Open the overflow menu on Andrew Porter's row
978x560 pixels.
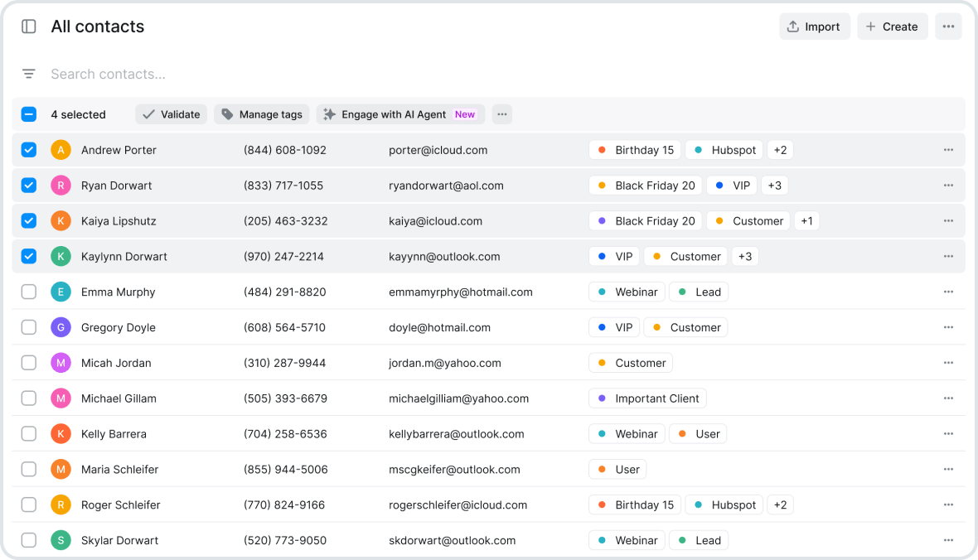coord(948,149)
